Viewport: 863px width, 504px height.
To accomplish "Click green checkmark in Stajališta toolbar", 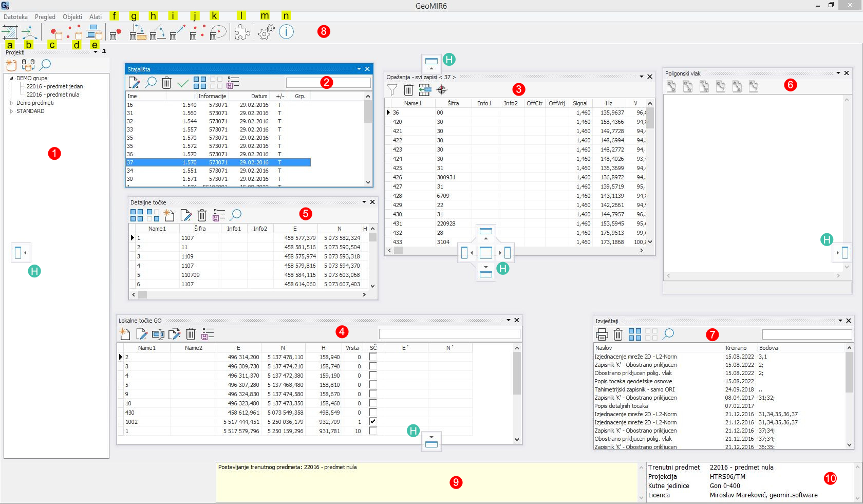I will pos(183,83).
